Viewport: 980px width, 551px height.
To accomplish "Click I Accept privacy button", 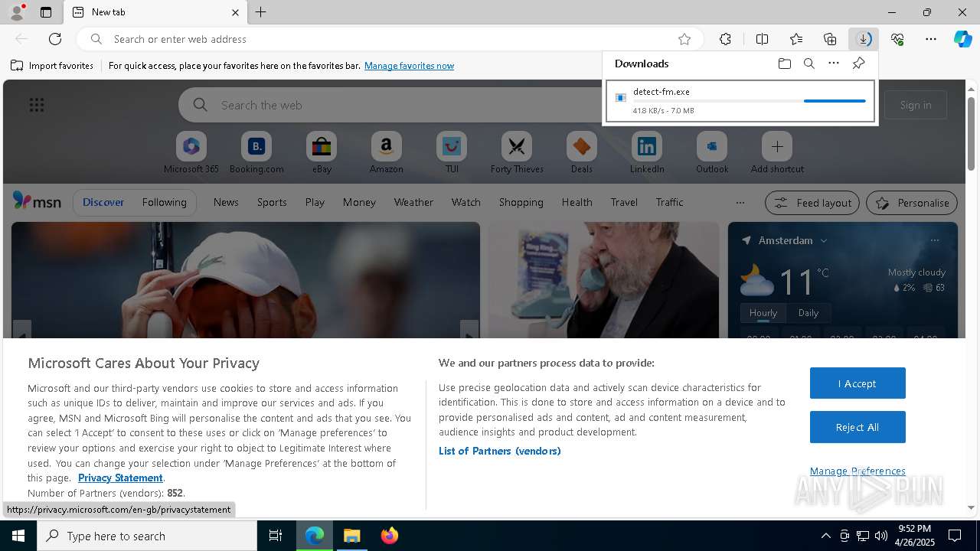I will point(857,383).
